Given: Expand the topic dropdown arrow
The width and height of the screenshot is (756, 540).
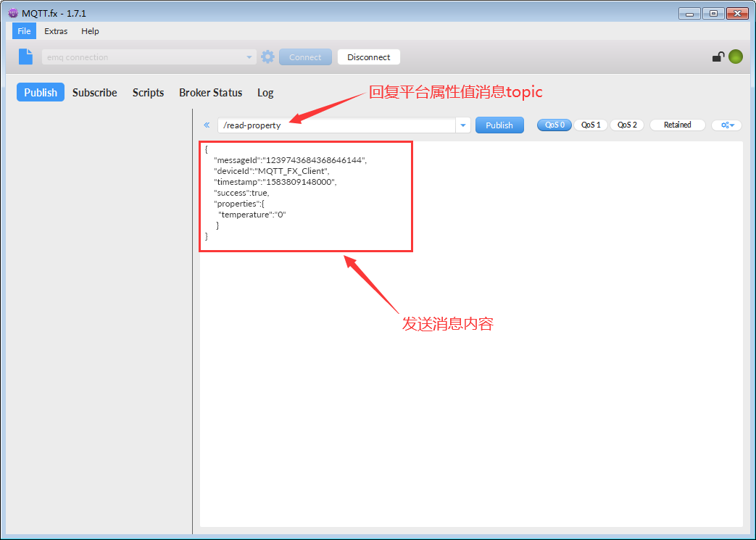Looking at the screenshot, I should click(463, 125).
